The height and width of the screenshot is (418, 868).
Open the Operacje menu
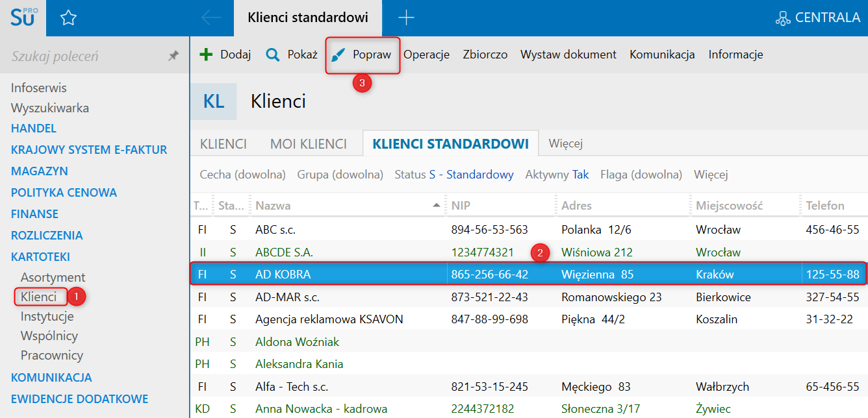pos(427,55)
